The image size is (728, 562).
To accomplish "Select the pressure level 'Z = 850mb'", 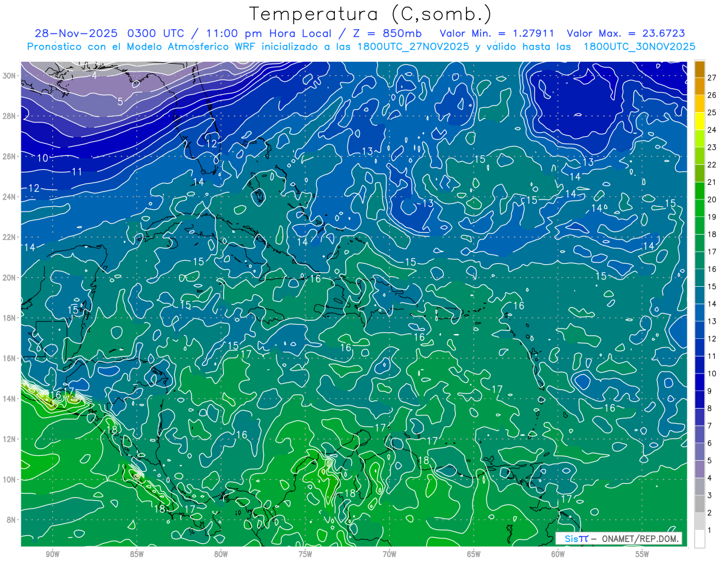I will [x=388, y=33].
